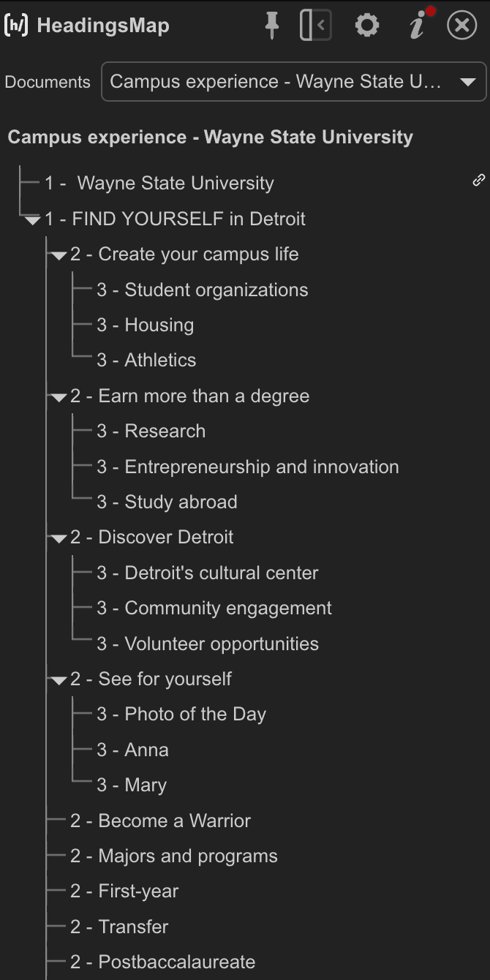490x980 pixels.
Task: Collapse Create your campus life section
Action: 59,255
